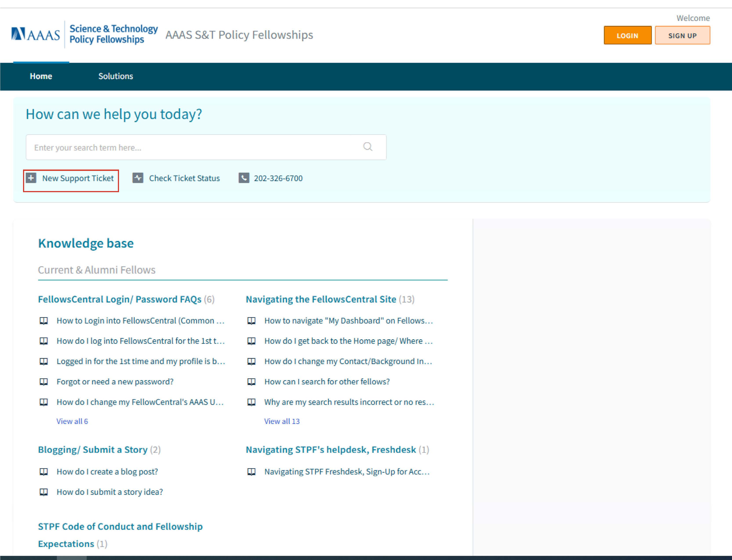Open 'FellowsCentral Login/ Password FAQs' category
This screenshot has height=560, width=732.
(x=120, y=299)
